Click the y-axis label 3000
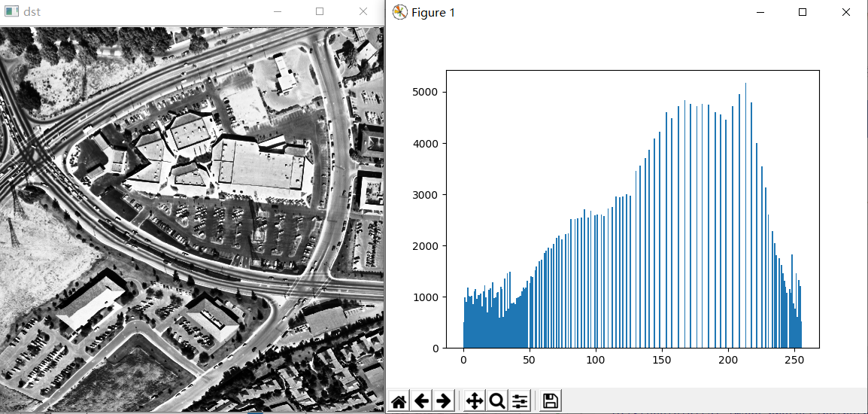The image size is (868, 414). tap(426, 194)
